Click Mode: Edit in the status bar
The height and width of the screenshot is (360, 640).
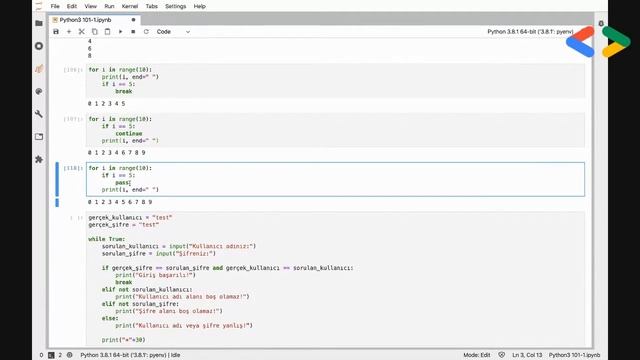pyautogui.click(x=477, y=355)
